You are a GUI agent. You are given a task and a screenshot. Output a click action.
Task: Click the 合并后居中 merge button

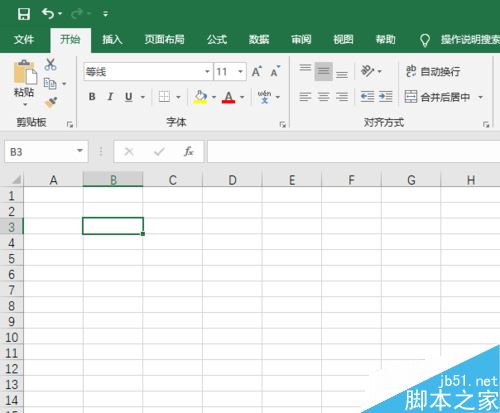(x=437, y=97)
